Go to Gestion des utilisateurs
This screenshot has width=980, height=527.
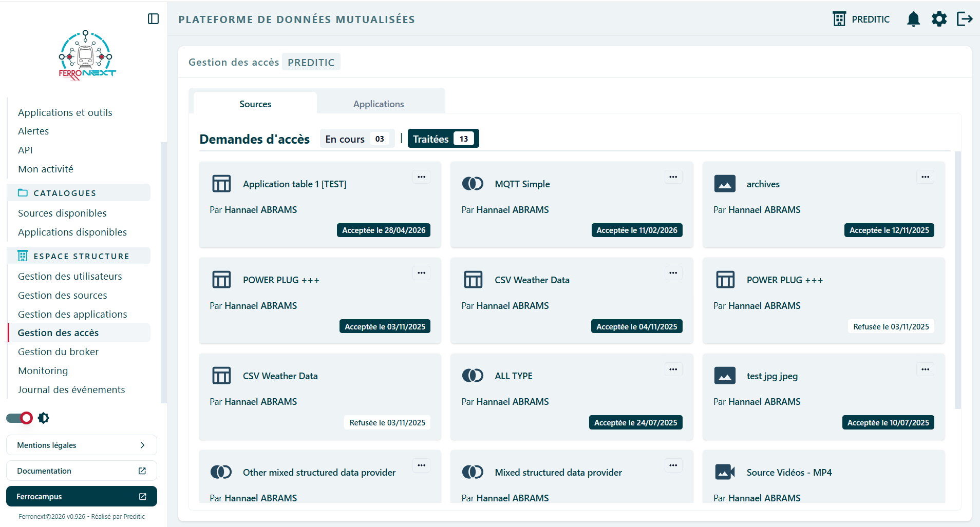pyautogui.click(x=70, y=276)
